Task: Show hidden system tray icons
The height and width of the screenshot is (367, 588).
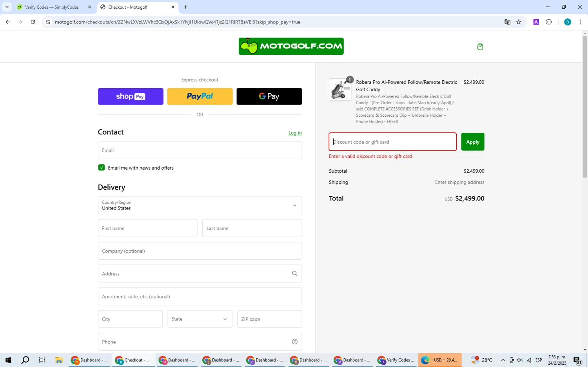Action: pyautogui.click(x=503, y=360)
